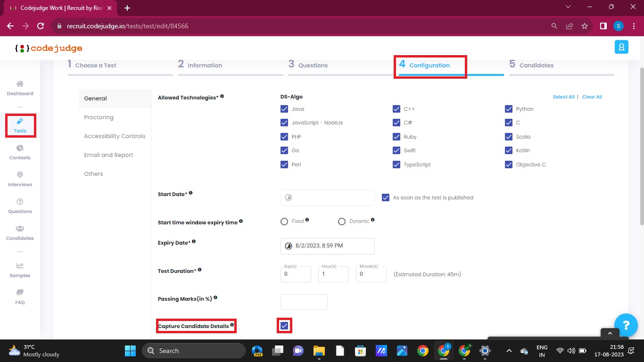
Task: Disable 'As soon as the test is published'
Action: tap(386, 197)
